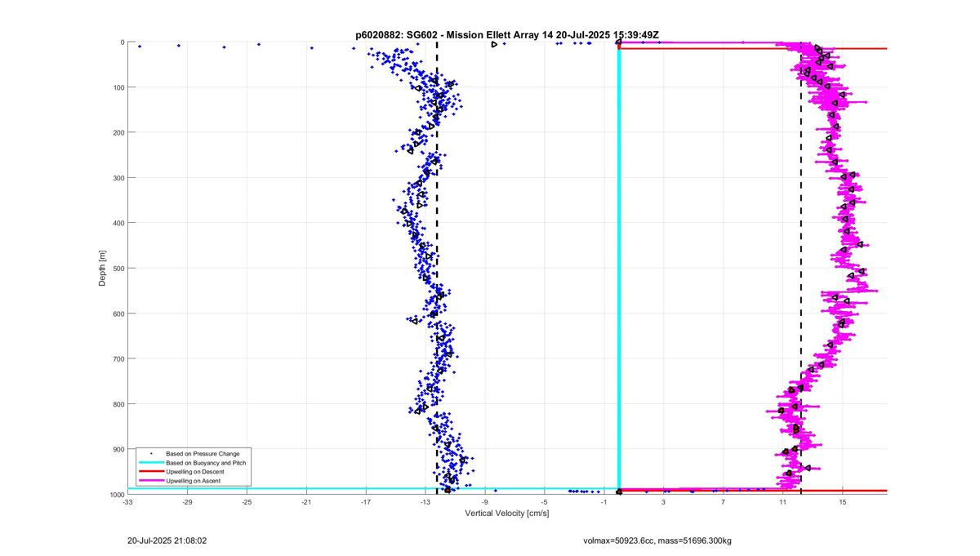
Task: Click legend entry "Upwelling on Ascent"
Action: pyautogui.click(x=193, y=482)
